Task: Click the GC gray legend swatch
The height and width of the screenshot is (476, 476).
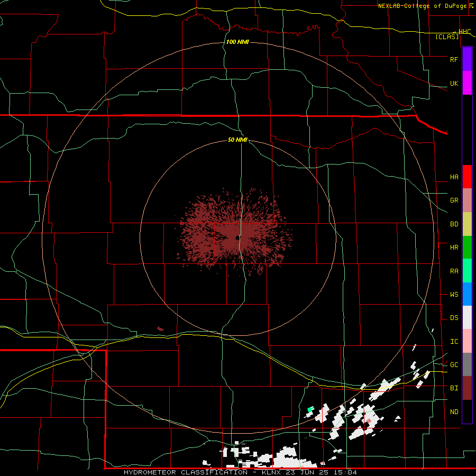Action: [x=467, y=364]
